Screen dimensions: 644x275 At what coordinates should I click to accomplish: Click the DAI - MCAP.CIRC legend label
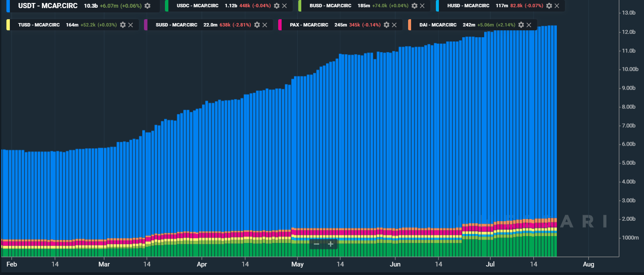coord(438,25)
